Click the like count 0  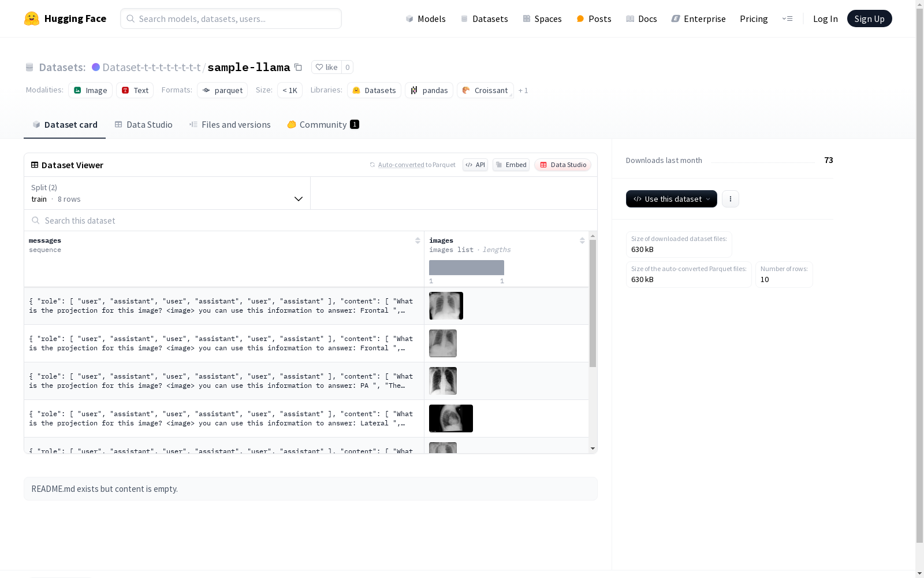tap(347, 67)
